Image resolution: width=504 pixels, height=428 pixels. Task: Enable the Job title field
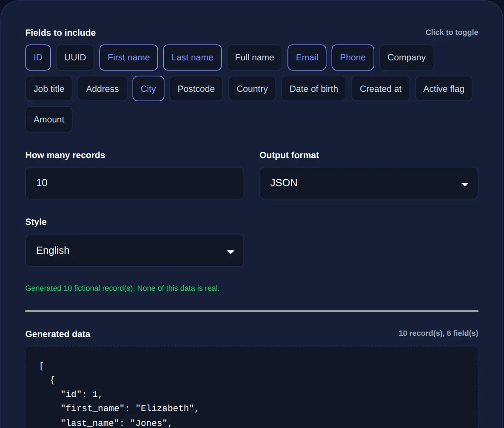coord(49,89)
